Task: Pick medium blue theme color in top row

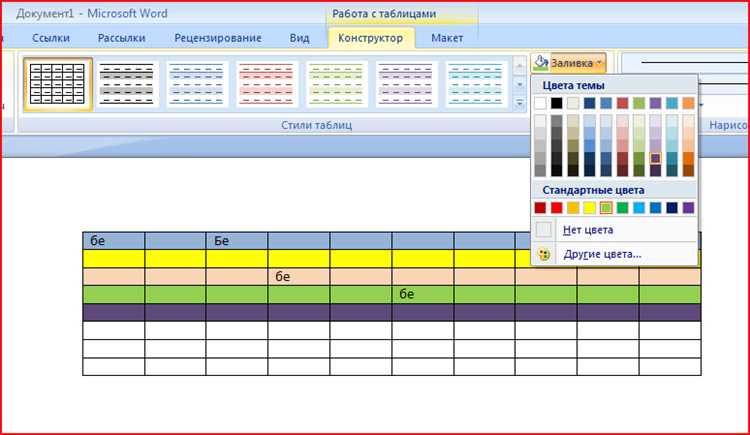Action: coord(606,103)
